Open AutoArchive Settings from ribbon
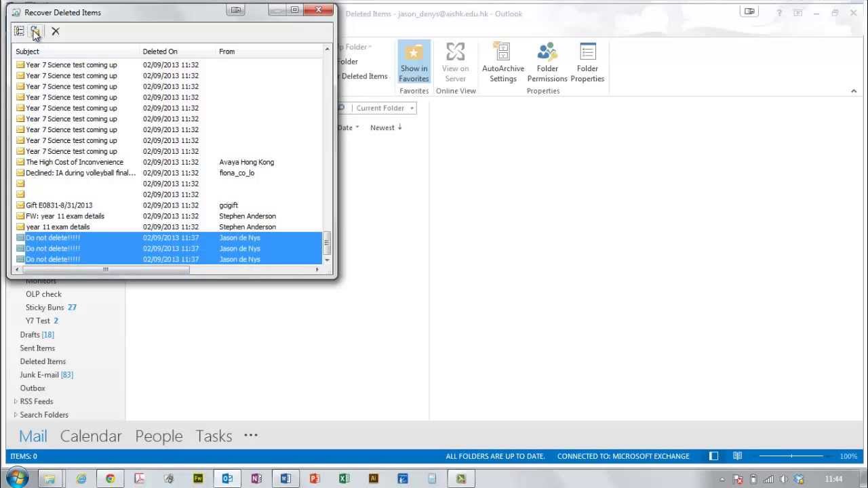 tap(503, 62)
